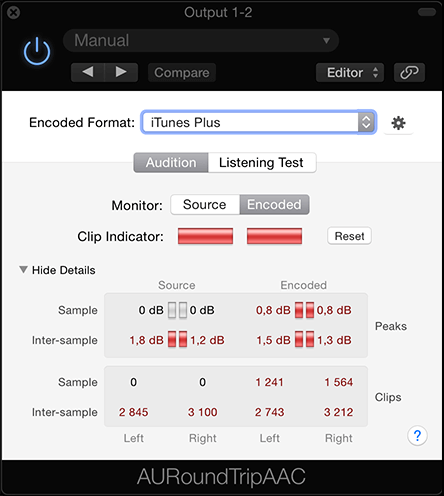
Task: Click the encoded inter-sample clips count 3 212
Action: [338, 412]
